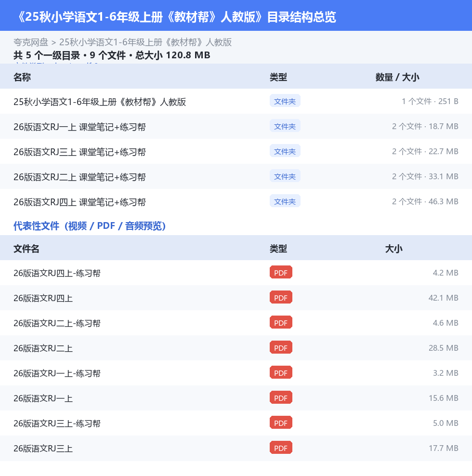Click the size value 3.2 MB
Image resolution: width=472 pixels, height=476 pixels.
click(446, 373)
